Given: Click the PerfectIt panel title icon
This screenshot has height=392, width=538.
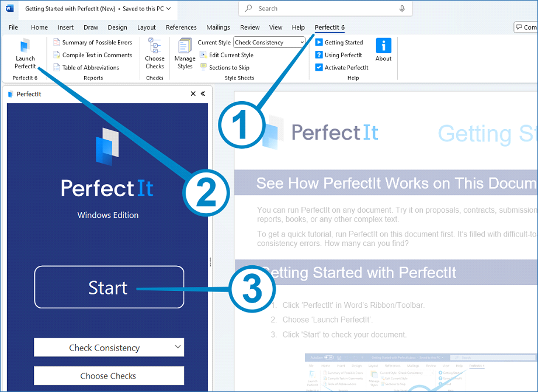Looking at the screenshot, I should point(11,94).
